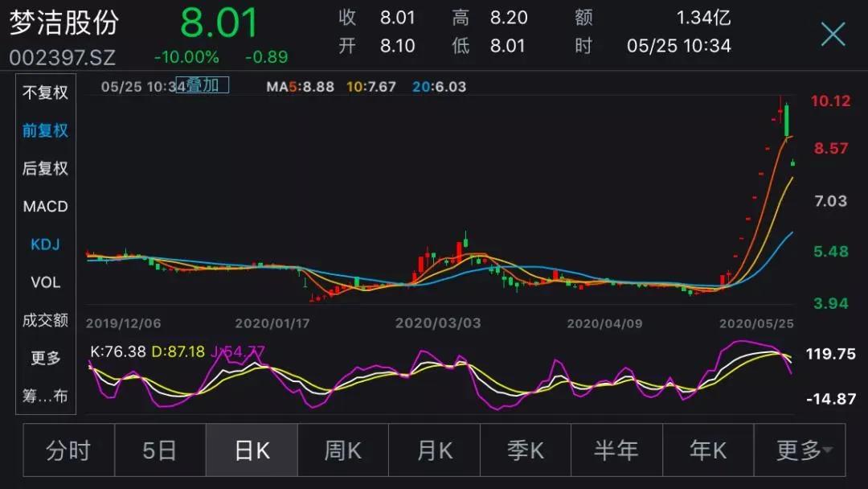The width and height of the screenshot is (868, 489).
Task: Select the KDJ indicator in sidebar
Action: coord(45,244)
